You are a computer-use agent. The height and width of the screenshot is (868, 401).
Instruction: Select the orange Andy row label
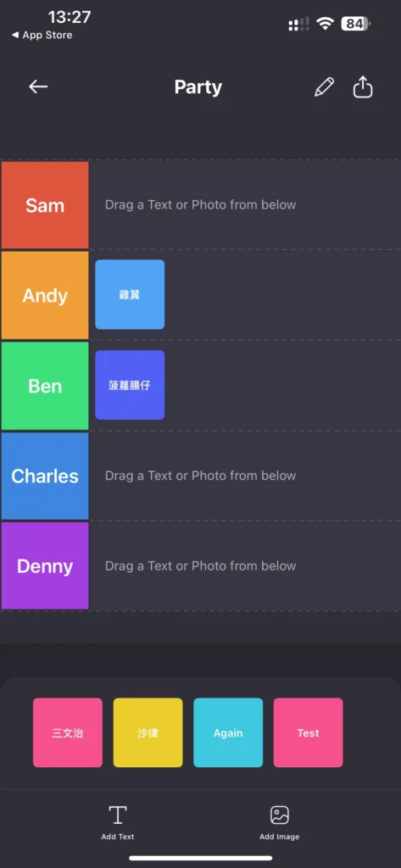[45, 295]
